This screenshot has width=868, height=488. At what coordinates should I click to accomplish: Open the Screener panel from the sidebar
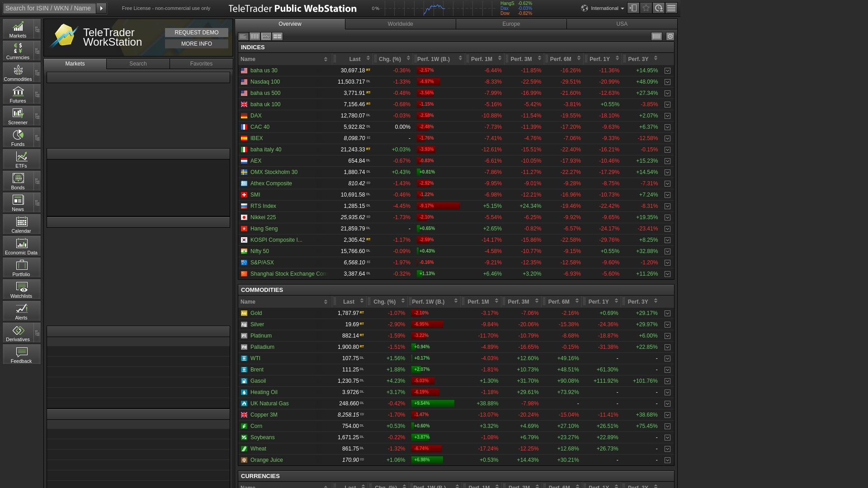point(18,116)
